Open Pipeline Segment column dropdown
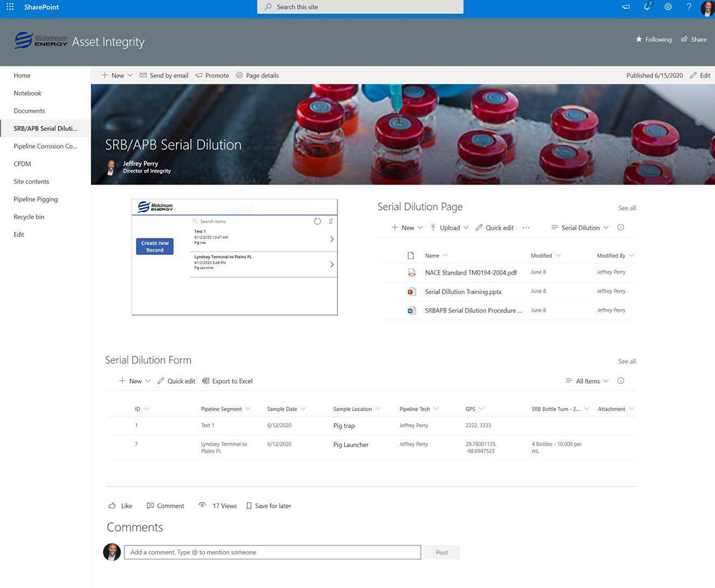 226,409
